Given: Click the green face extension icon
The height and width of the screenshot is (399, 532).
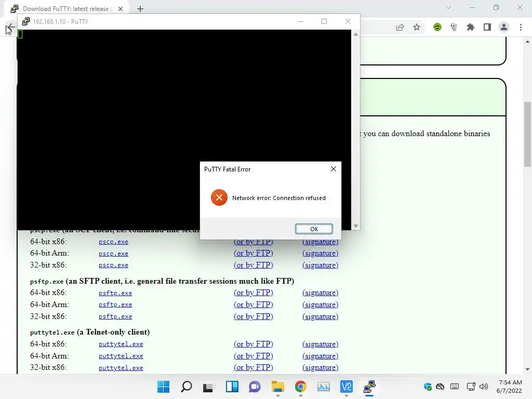Looking at the screenshot, I should (x=437, y=27).
